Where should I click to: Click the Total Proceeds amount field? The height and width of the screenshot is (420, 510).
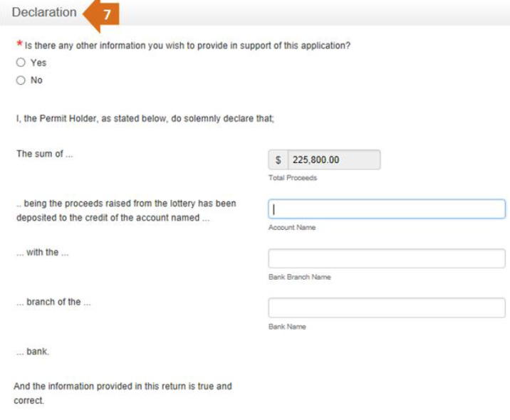(x=334, y=159)
